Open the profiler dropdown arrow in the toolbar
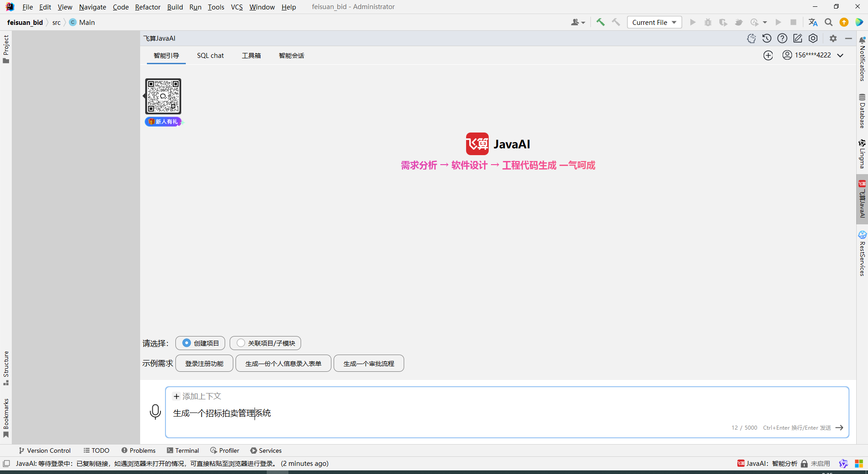Screen dimensions: 868x474 (x=764, y=22)
